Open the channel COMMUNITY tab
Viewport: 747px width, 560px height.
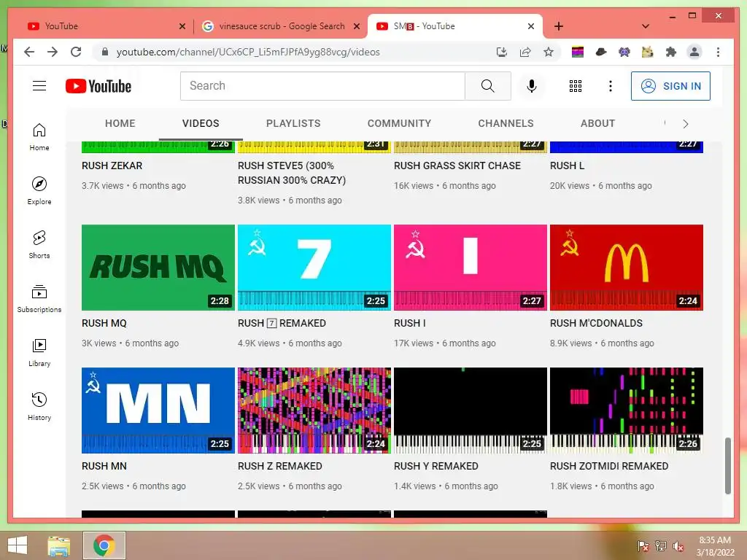click(399, 123)
